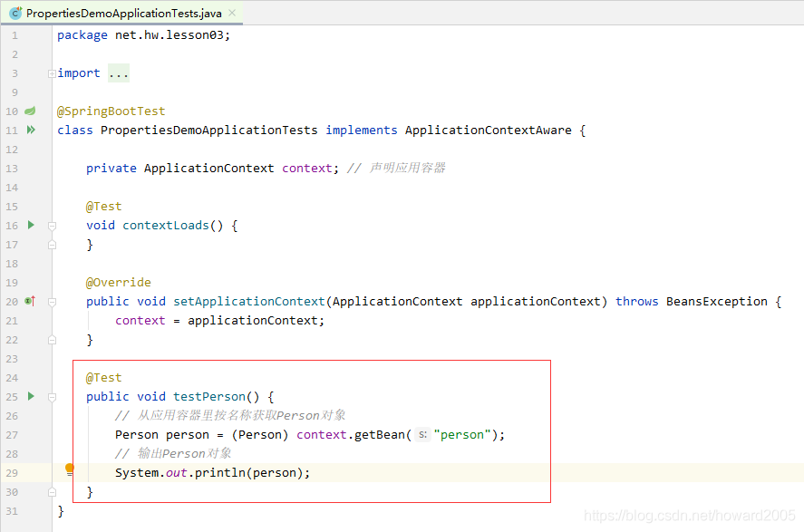This screenshot has width=804, height=532.
Task: Click the "person" string argument
Action: click(461, 435)
